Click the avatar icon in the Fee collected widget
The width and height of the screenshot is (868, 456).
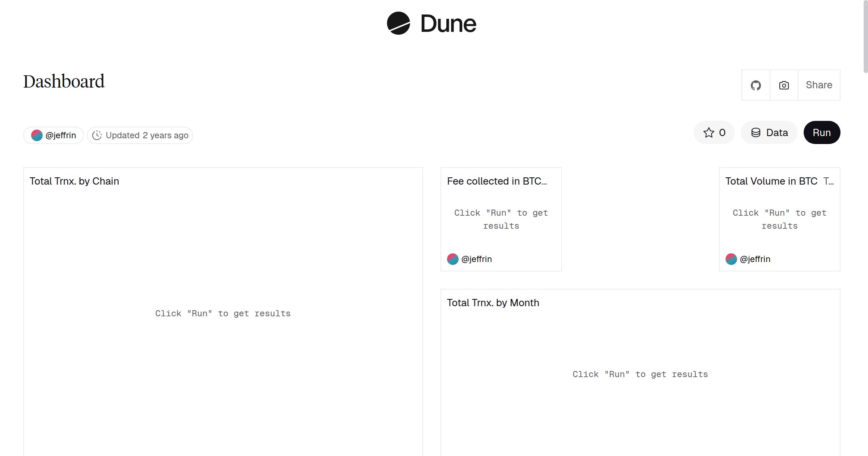(452, 259)
